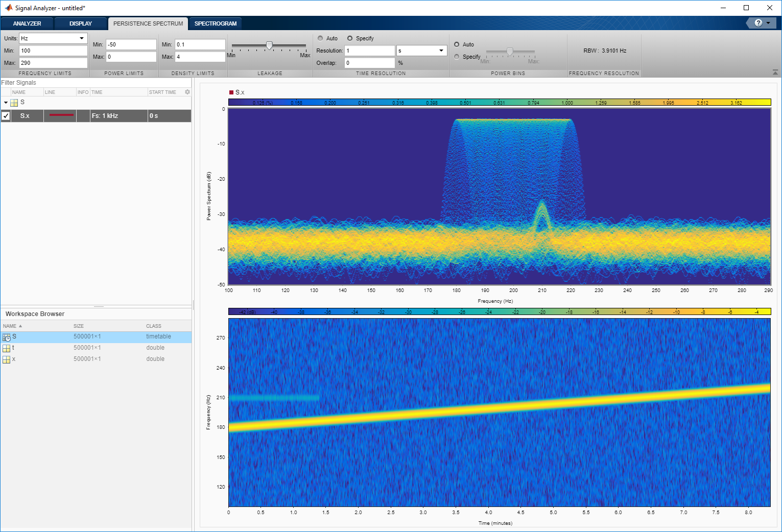This screenshot has width=782, height=532.
Task: Click the Leakage slider handle
Action: pyautogui.click(x=269, y=45)
